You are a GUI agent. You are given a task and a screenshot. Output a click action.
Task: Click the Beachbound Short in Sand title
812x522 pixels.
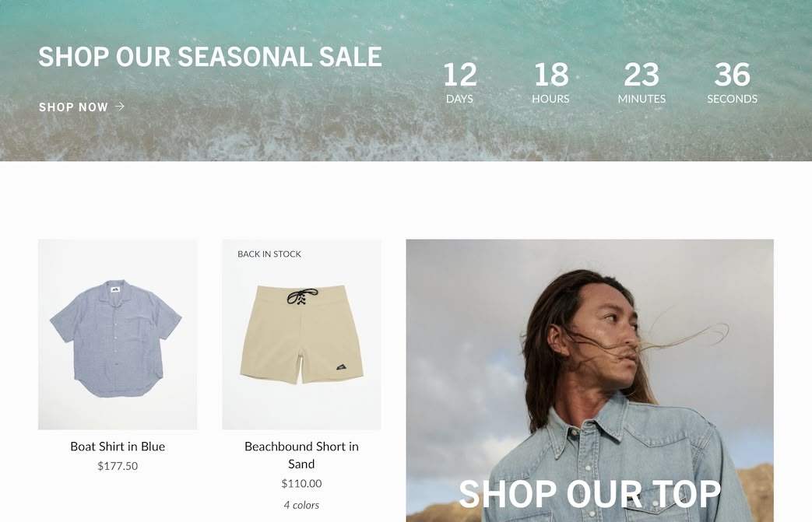[301, 455]
